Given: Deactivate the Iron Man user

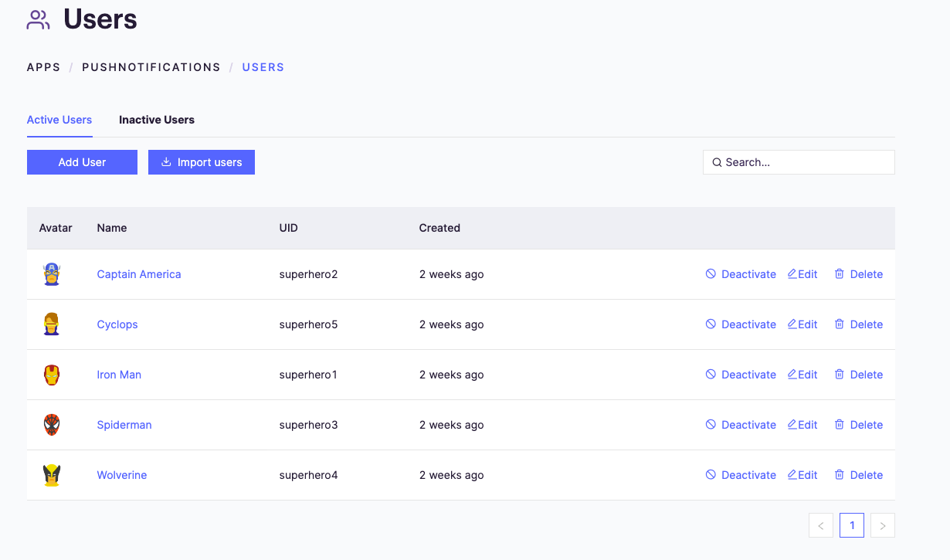Looking at the screenshot, I should tap(741, 375).
